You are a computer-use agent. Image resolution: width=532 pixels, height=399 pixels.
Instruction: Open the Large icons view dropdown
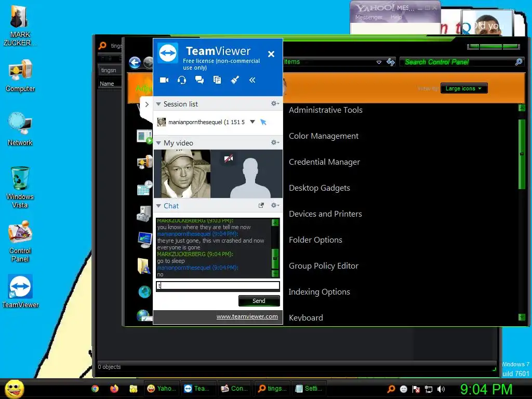point(464,88)
